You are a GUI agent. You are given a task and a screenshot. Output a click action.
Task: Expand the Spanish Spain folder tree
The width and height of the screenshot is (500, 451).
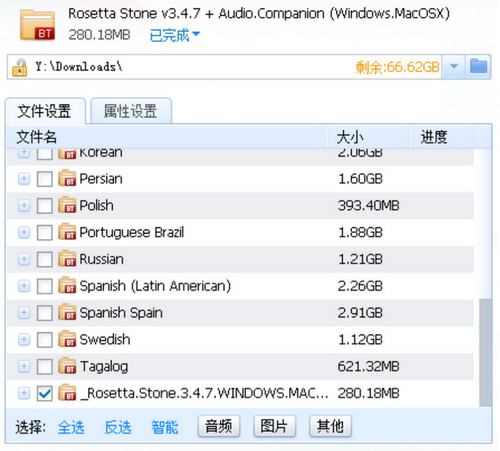tap(24, 313)
